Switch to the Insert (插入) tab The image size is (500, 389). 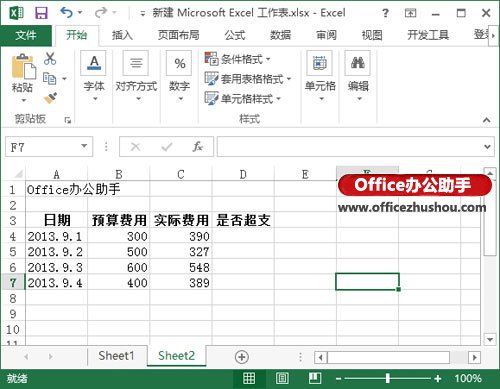[x=122, y=35]
